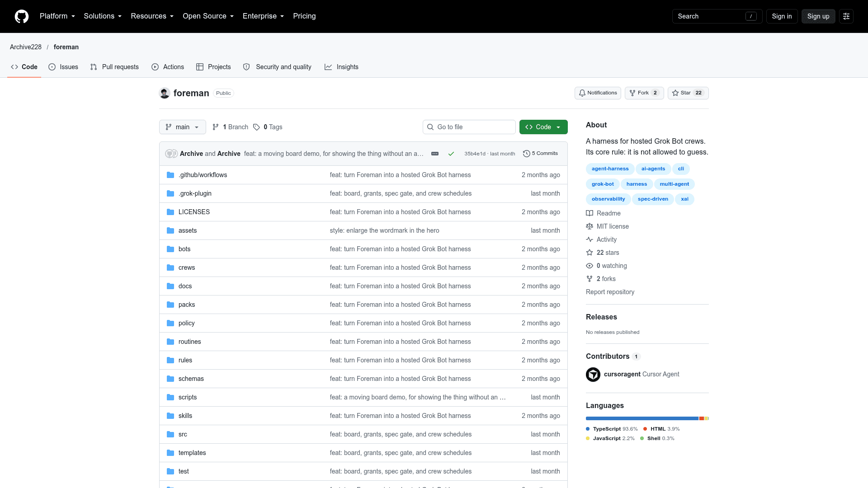Image resolution: width=868 pixels, height=488 pixels.
Task: Click the foreman owner avatar
Action: tap(165, 93)
